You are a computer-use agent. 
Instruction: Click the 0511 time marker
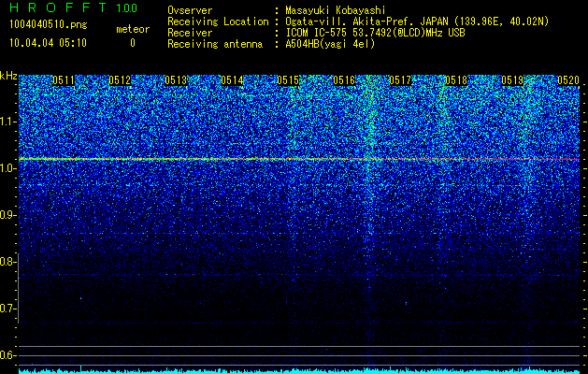tap(64, 80)
